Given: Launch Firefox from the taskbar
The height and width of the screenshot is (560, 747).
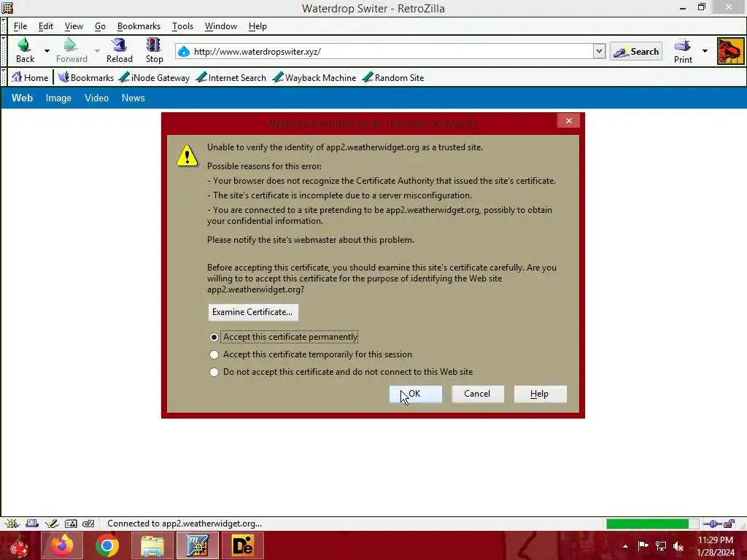Looking at the screenshot, I should [x=62, y=545].
